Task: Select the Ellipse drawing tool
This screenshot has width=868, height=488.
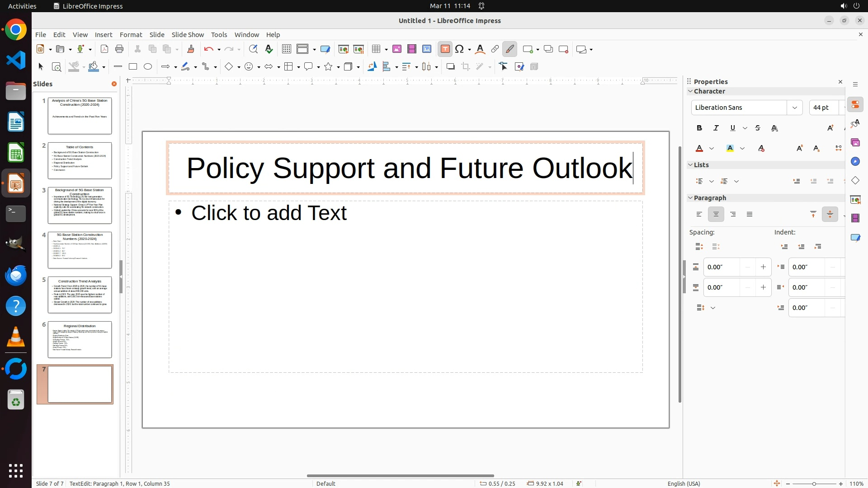Action: [148, 67]
